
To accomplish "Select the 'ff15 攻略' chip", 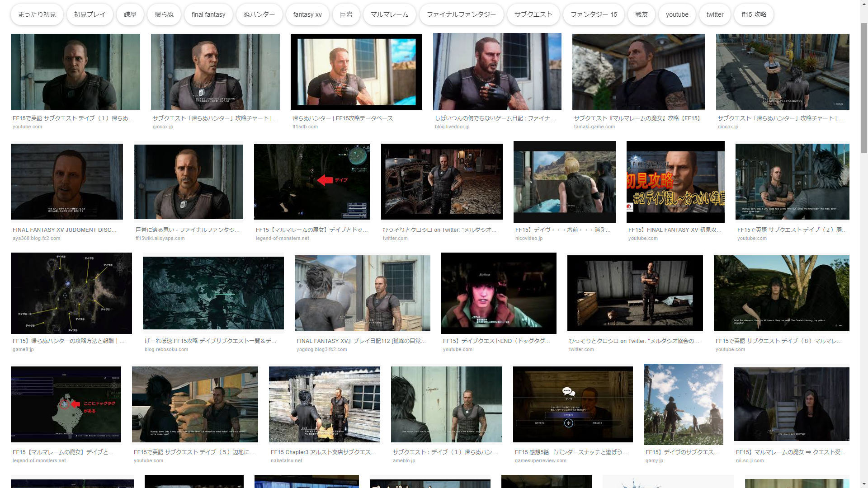I will click(754, 14).
